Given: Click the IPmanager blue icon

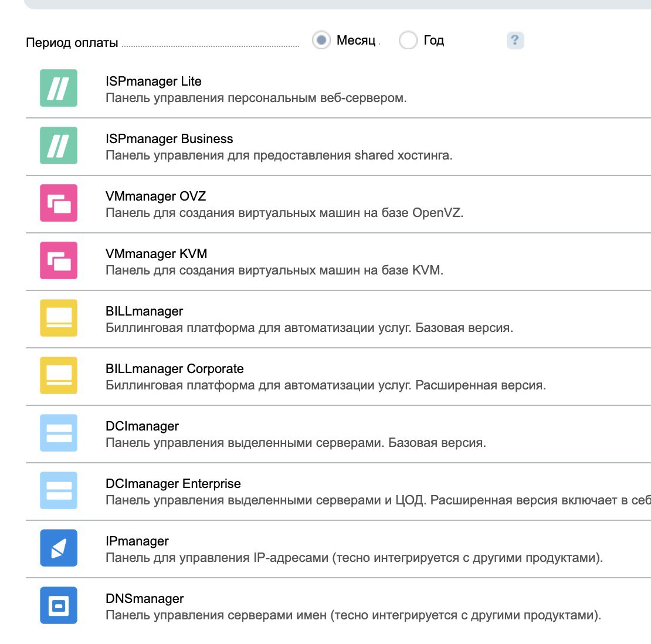Looking at the screenshot, I should point(59,548).
